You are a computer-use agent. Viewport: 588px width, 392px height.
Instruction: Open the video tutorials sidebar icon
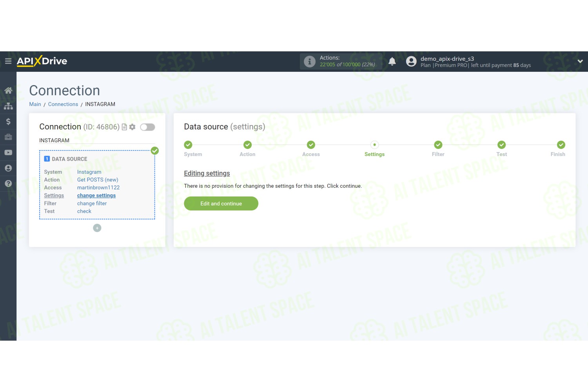(8, 152)
